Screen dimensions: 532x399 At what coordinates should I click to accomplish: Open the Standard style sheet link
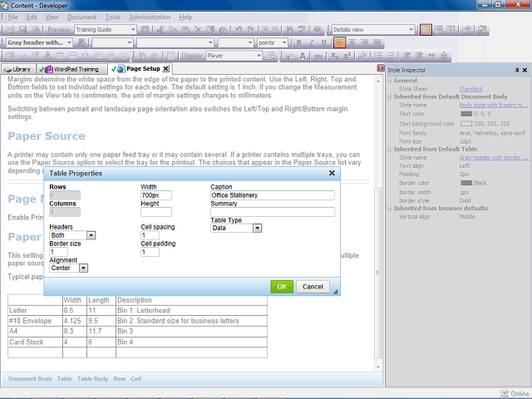point(470,89)
